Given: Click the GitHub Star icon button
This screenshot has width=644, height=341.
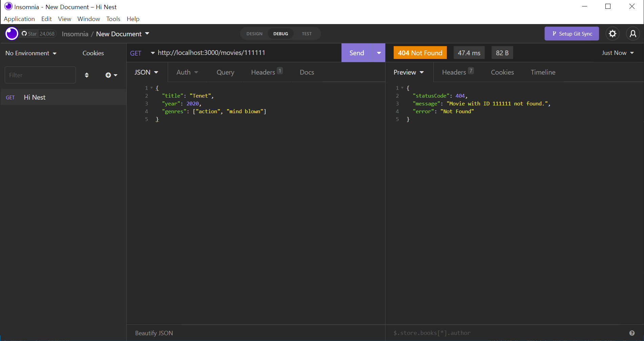Looking at the screenshot, I should coord(29,34).
